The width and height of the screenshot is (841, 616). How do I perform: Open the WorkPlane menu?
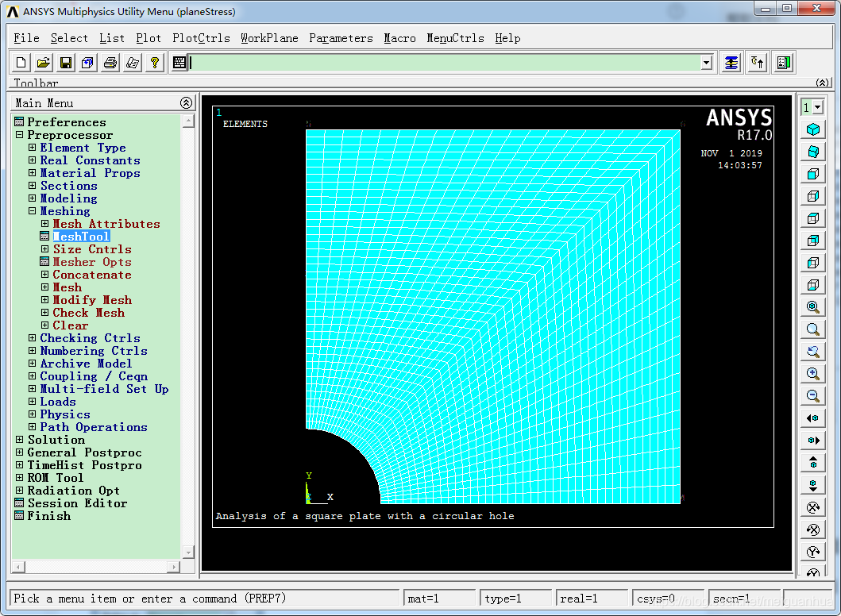pyautogui.click(x=269, y=38)
